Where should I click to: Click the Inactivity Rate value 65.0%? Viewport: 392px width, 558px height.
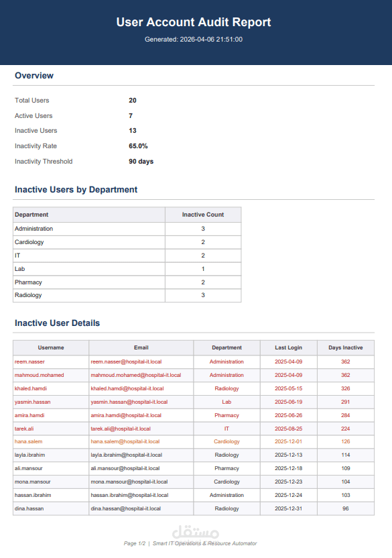[x=138, y=146]
